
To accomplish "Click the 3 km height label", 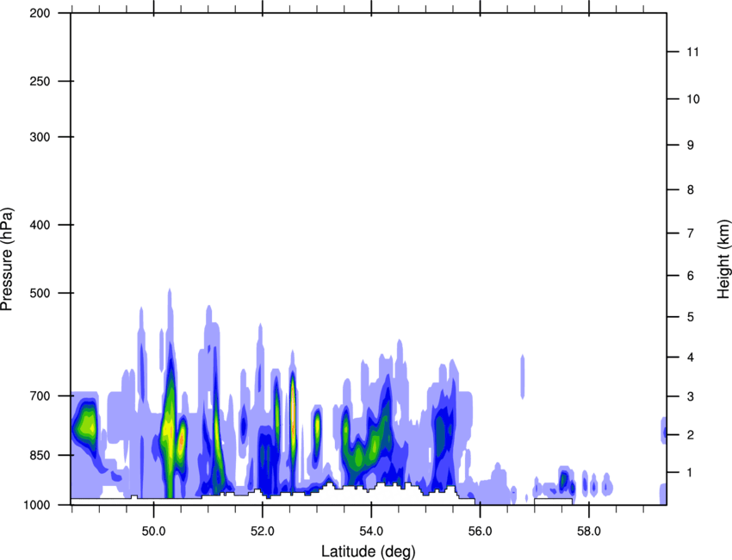I will tap(691, 396).
